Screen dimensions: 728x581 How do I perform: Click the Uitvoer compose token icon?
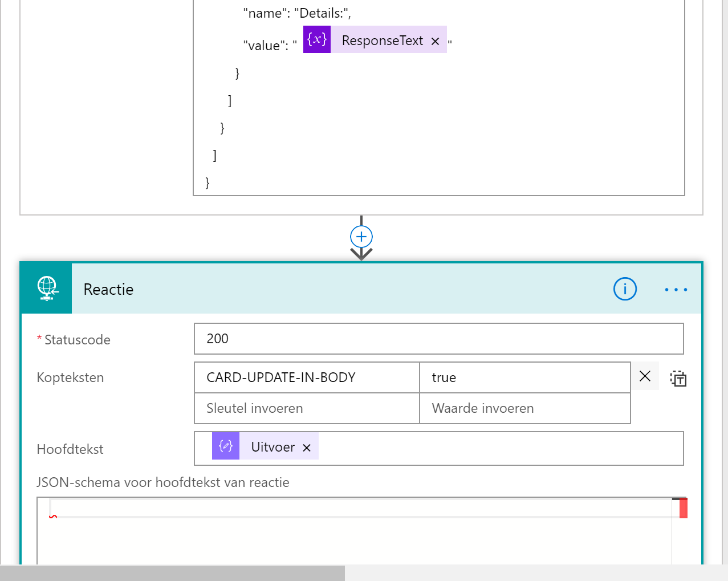226,446
